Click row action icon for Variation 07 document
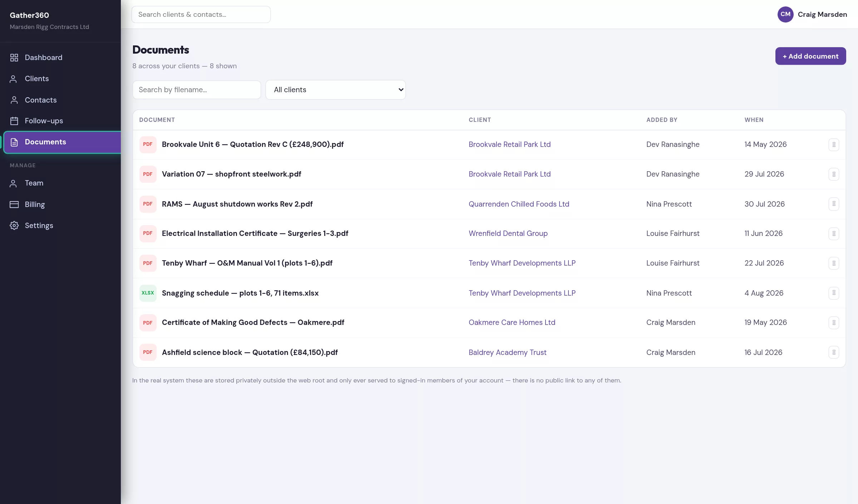 tap(834, 174)
